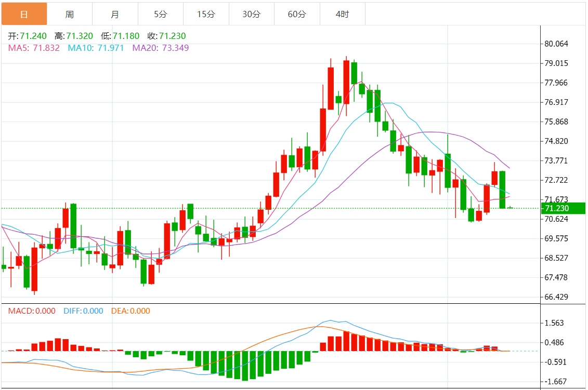Image resolution: width=588 pixels, height=390 pixels.
Task: Open the 60分 interval tab
Action: (297, 14)
